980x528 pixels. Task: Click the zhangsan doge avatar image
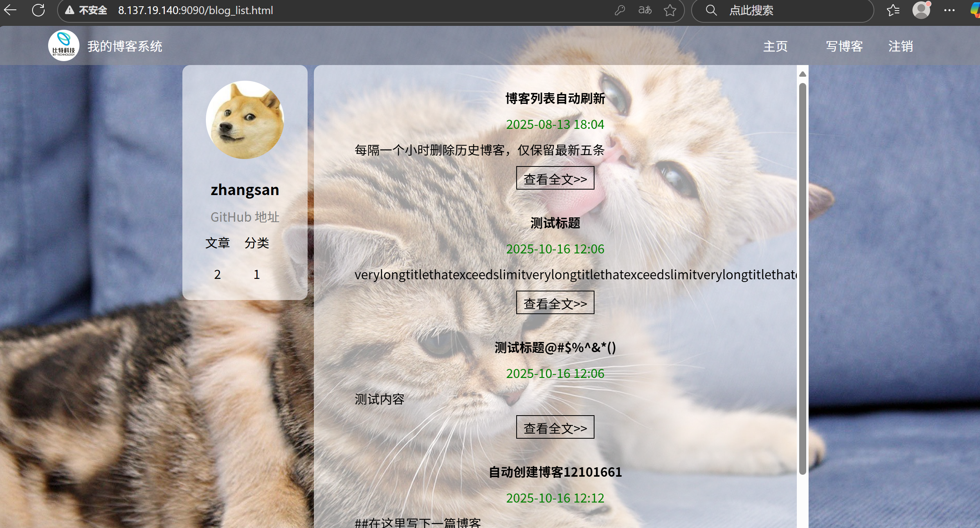click(x=245, y=120)
